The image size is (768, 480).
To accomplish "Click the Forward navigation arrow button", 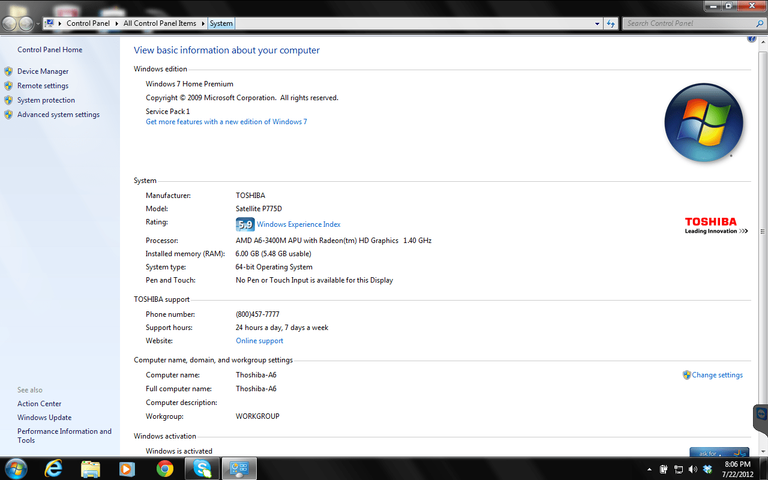I will point(26,23).
